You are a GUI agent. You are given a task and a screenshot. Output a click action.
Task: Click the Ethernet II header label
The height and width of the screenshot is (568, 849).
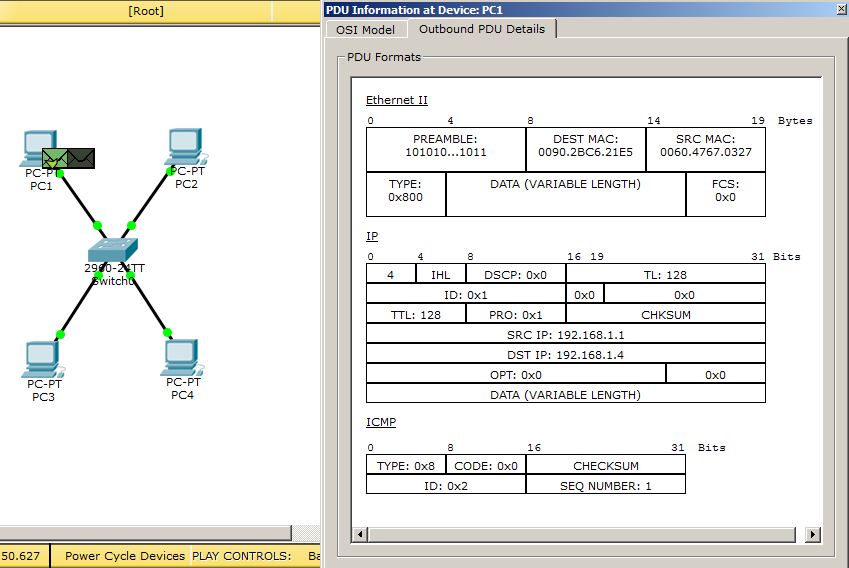coord(397,100)
